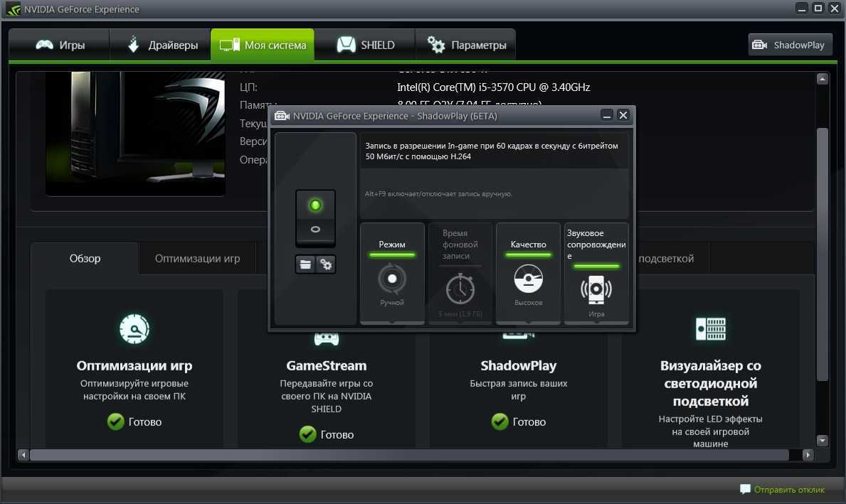Click the SHIELD device icon
846x504 pixels.
346,45
